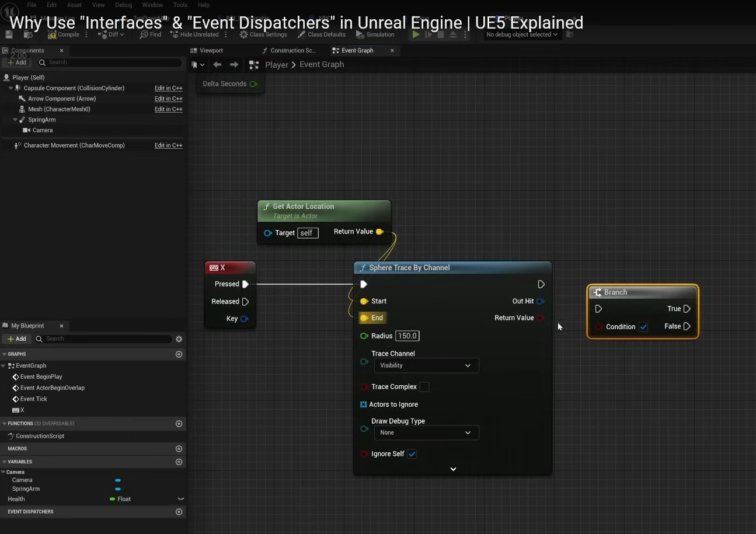Uncheck the Branch Condition checkbox

tap(643, 327)
